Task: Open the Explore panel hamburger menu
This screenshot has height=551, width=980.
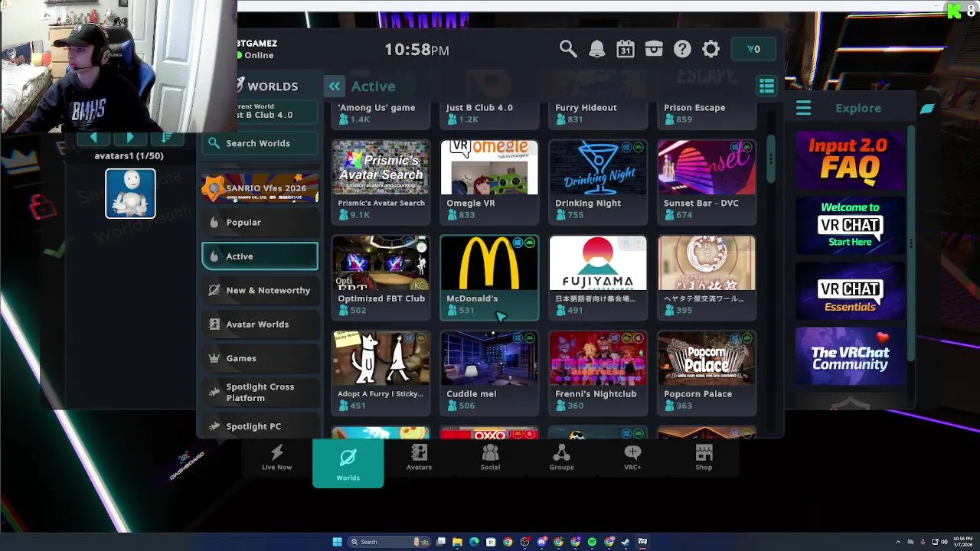Action: [x=803, y=108]
